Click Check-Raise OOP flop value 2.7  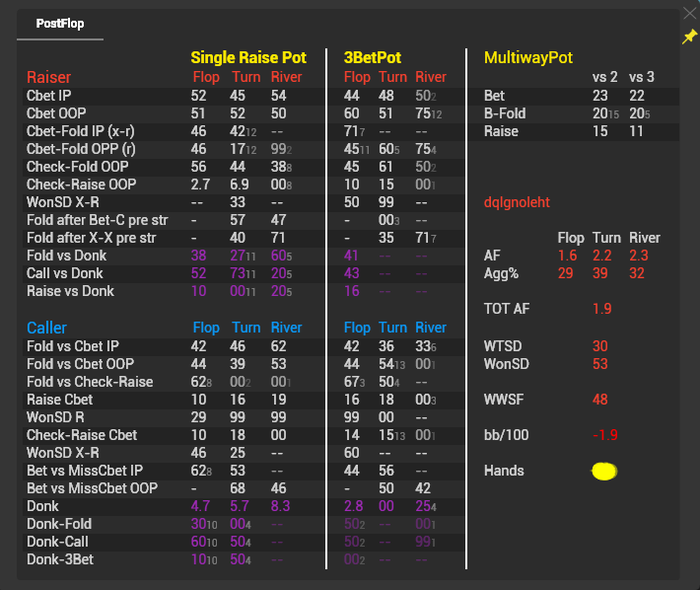tap(200, 185)
